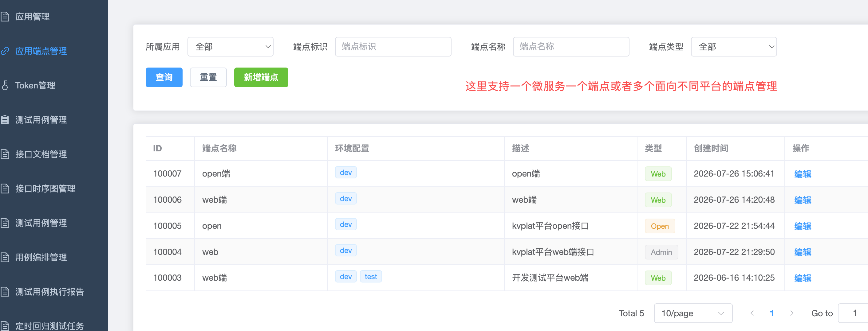Click the 接口文档管理 document icon
Viewport: 868px width, 331px height.
click(5, 154)
